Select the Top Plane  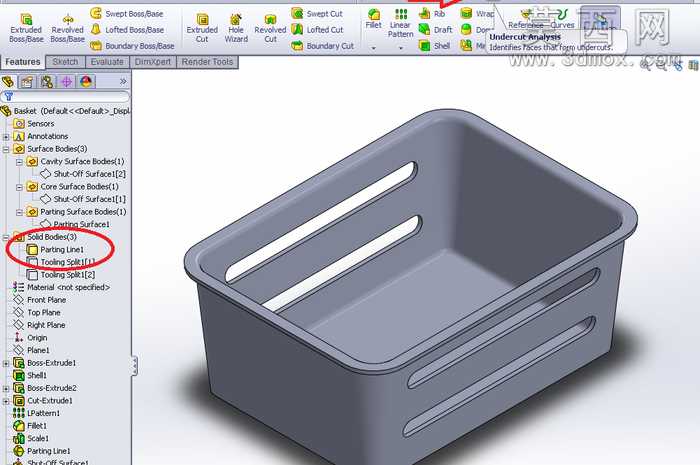tap(37, 312)
